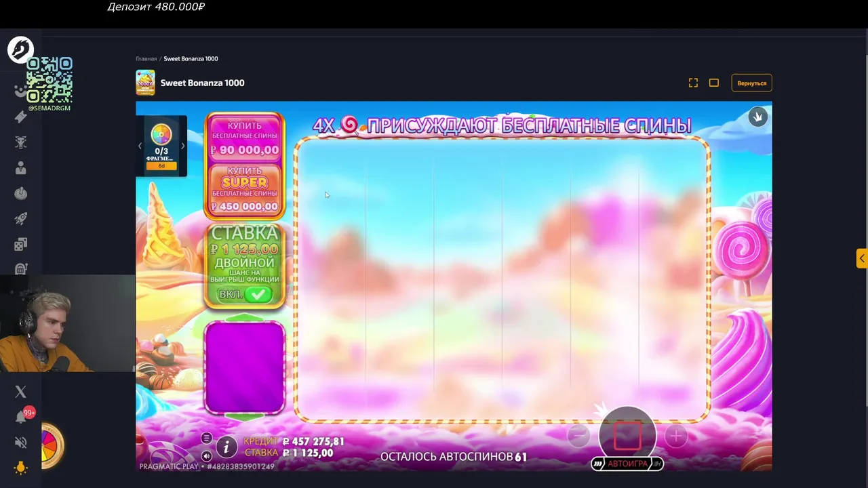Buy SUPER free spins for 450 000,00
Viewport: 868px width, 488px height.
click(x=244, y=189)
